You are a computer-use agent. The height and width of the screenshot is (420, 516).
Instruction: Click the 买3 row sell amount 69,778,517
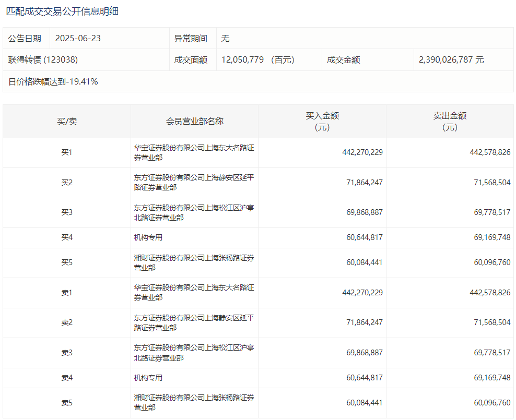click(x=492, y=213)
